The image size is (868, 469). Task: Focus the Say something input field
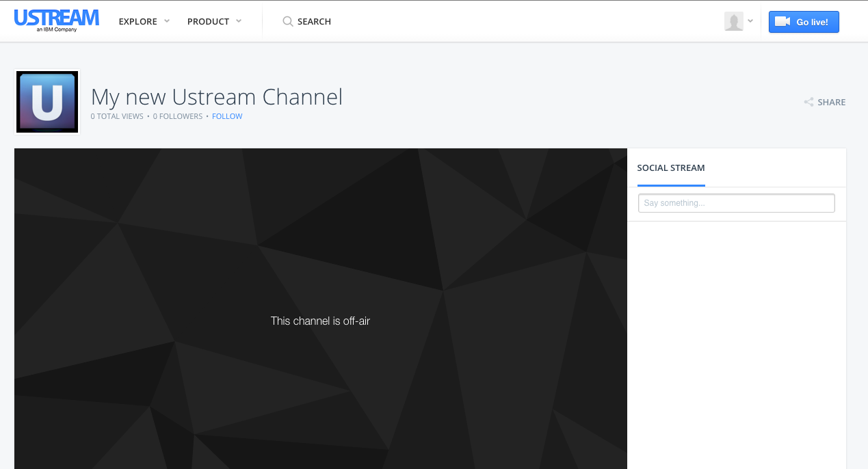click(x=737, y=203)
